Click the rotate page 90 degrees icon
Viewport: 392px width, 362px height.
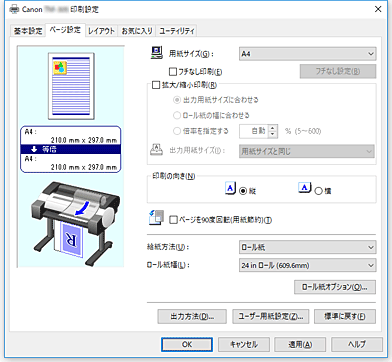[x=156, y=217]
